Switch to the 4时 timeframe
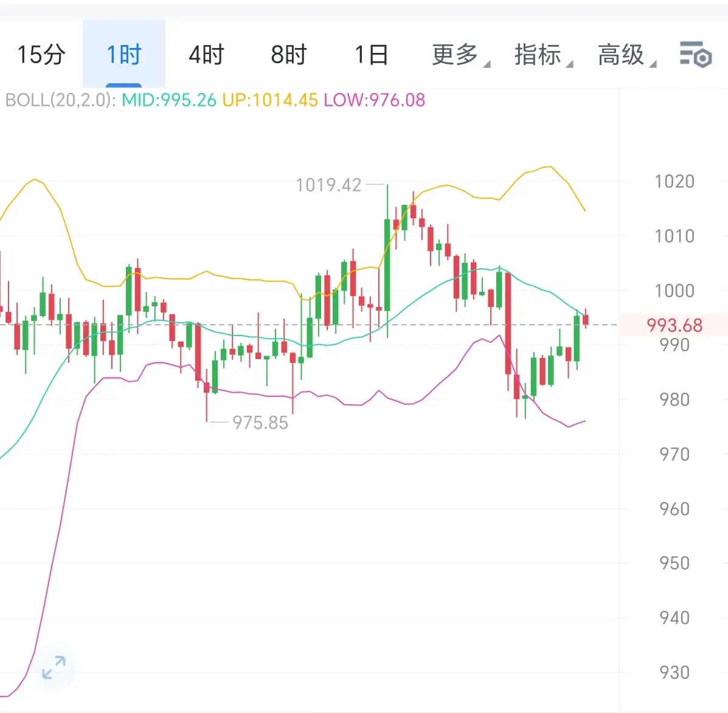Screen dimensions: 728x713 (x=206, y=55)
